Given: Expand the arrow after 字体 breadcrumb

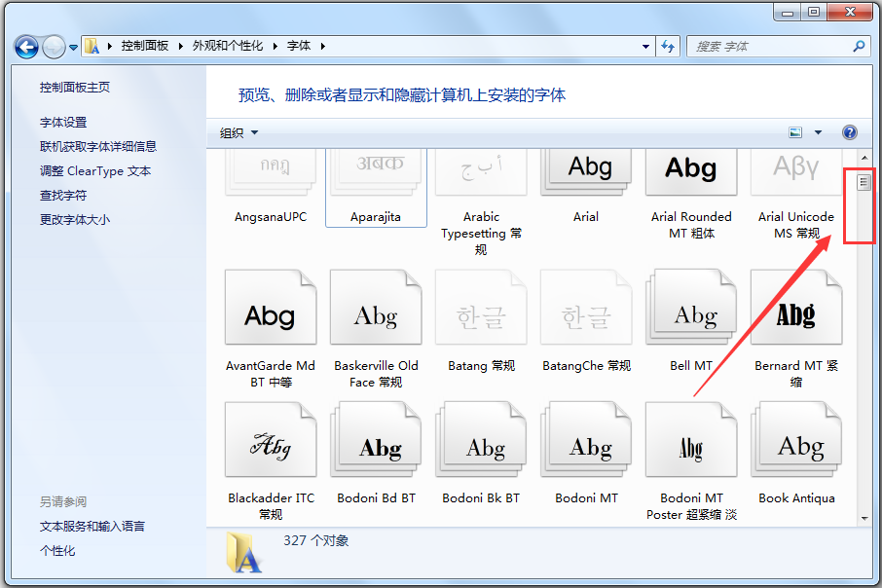Looking at the screenshot, I should tap(323, 46).
